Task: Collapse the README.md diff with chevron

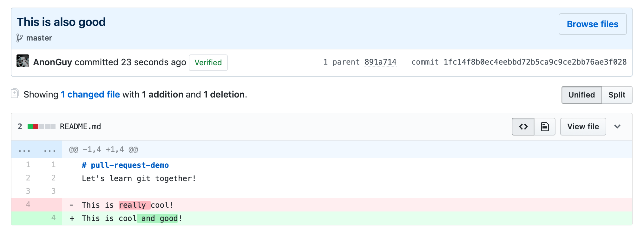Action: click(617, 127)
